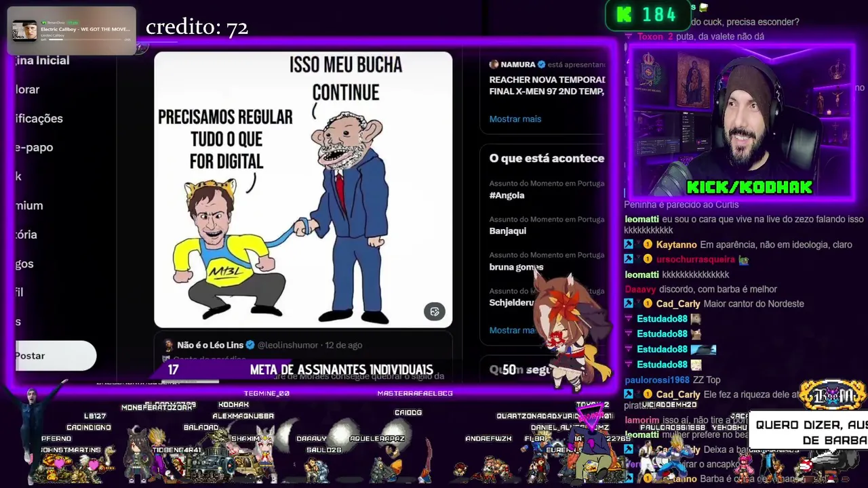This screenshot has height=488, width=868.
Task: Click the emote after ursochurrasqueira's name
Action: pyautogui.click(x=744, y=260)
